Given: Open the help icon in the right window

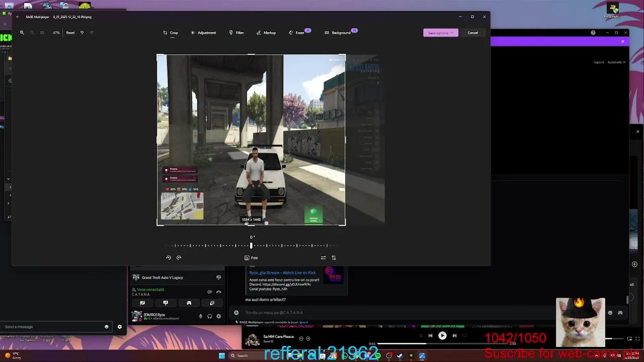Looking at the screenshot, I should (593, 33).
